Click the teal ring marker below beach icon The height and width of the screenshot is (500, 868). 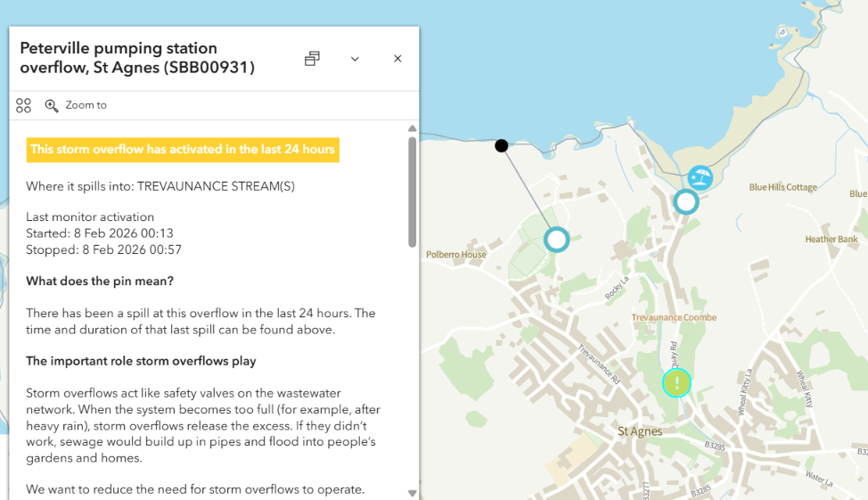coord(685,201)
